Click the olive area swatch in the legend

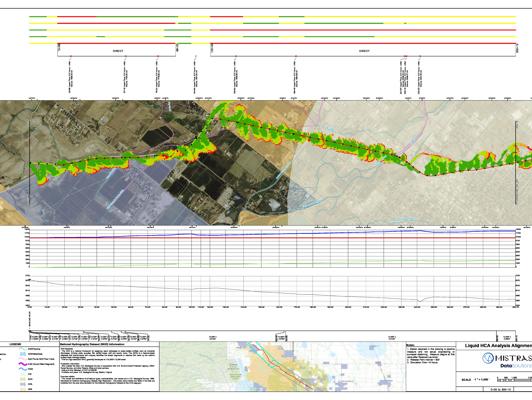23,379
